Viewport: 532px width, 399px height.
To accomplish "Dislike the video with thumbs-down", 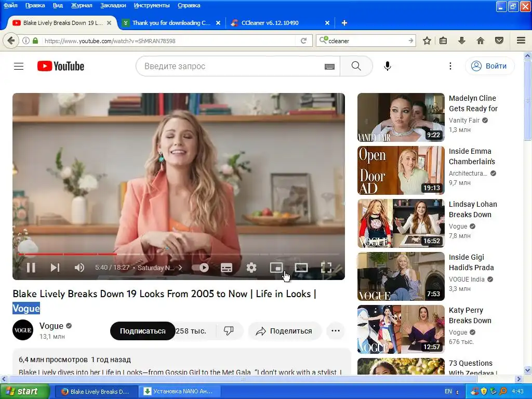I will (x=229, y=331).
